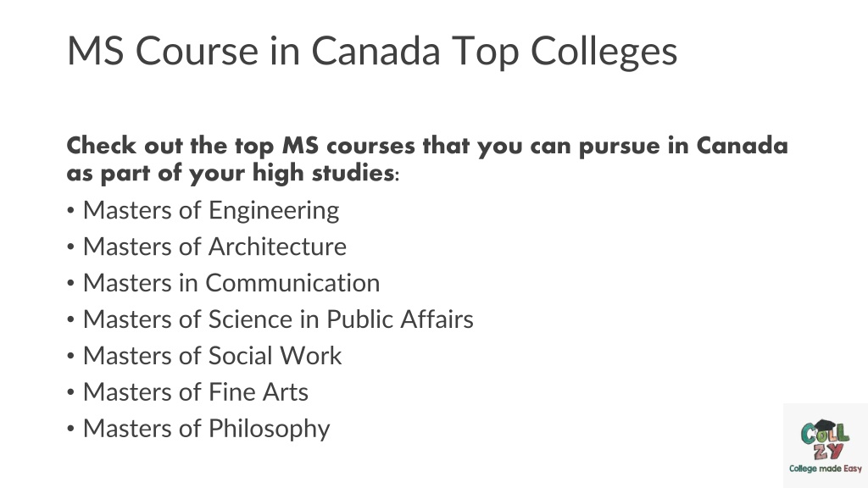Image resolution: width=868 pixels, height=488 pixels.
Task: Click the word 'Canada' in bold heading
Action: pyautogui.click(x=742, y=146)
